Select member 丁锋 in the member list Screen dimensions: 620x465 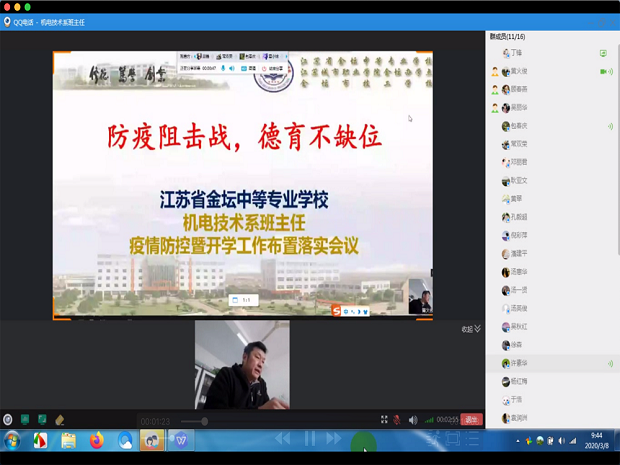click(x=516, y=53)
